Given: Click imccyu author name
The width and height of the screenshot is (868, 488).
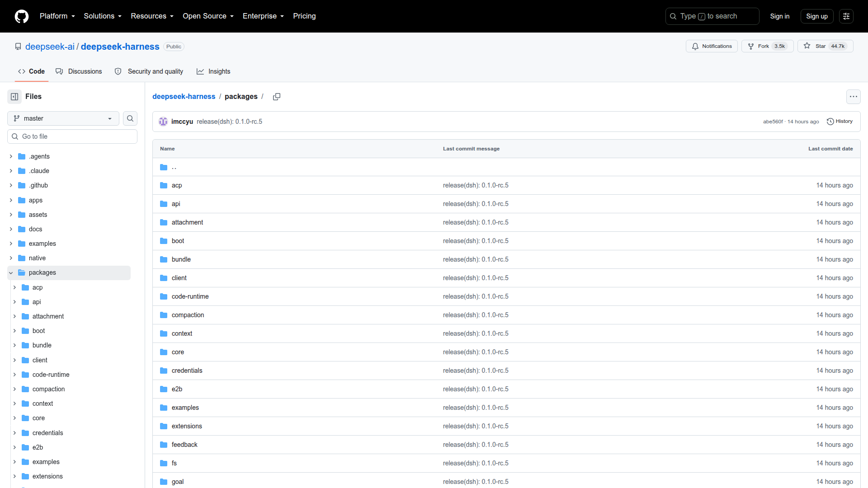Looking at the screenshot, I should (182, 122).
